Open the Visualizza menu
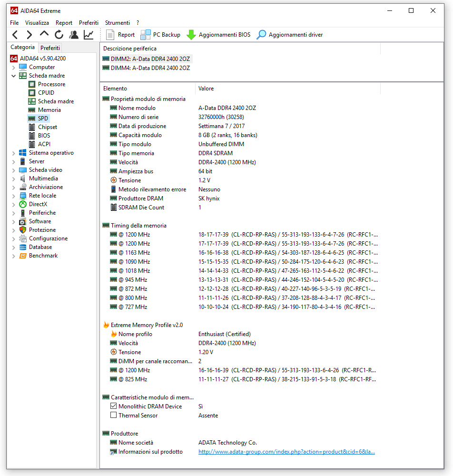 pyautogui.click(x=37, y=23)
